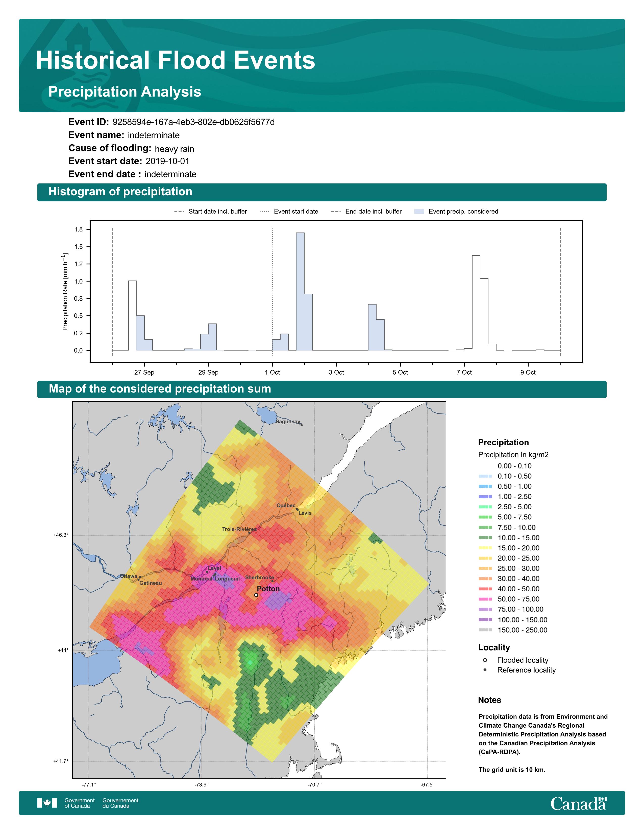Click the Histogram of precipitation header

pos(120,191)
